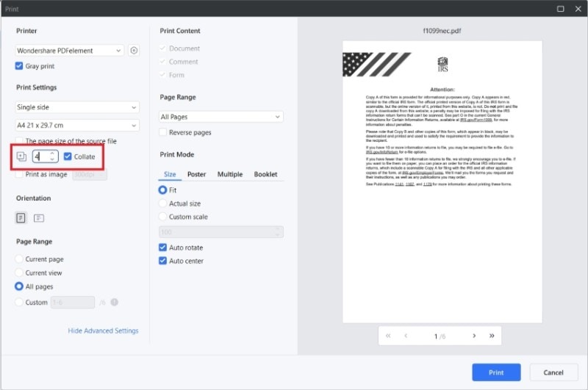The image size is (588, 390).
Task: Switch to Multiple print mode tab
Action: tap(230, 174)
